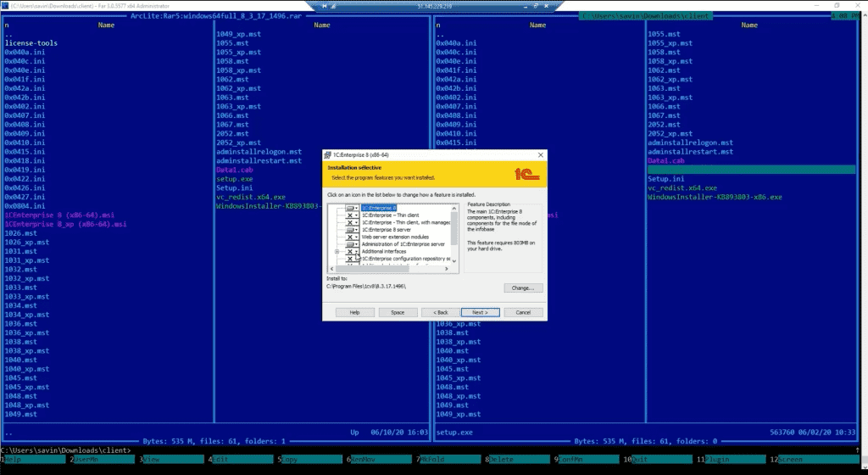Click 7MkFold in Far key bar
This screenshot has width=868, height=475.
448,460
